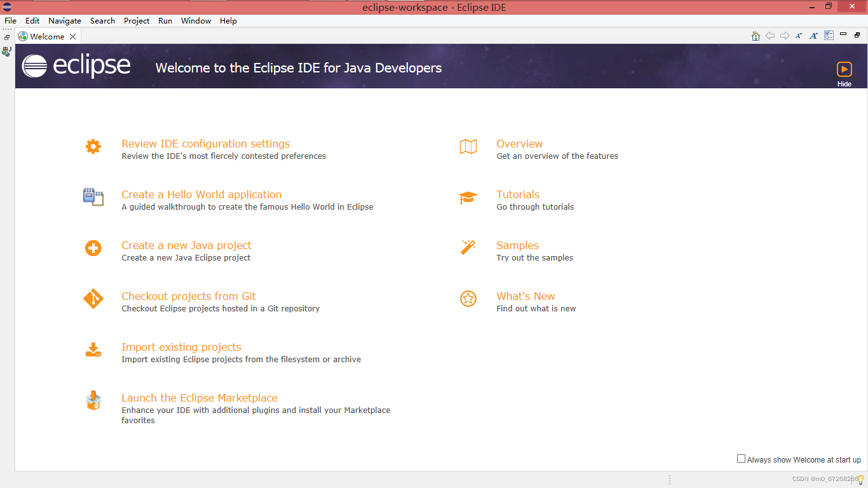Click the Eclipse logo in the banner
The image size is (868, 488).
pos(76,65)
